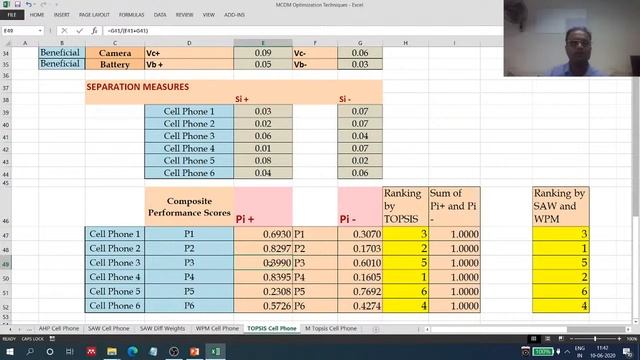Click the horizontal scrollbar left arrow
The height and width of the screenshot is (360, 640).
pos(427,329)
